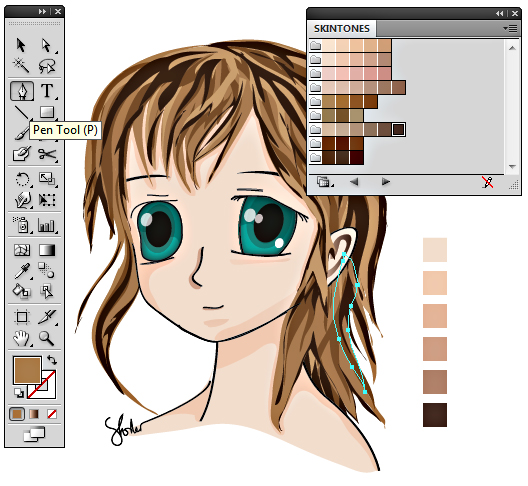Click the SKINTONES panel tab

coord(341,29)
